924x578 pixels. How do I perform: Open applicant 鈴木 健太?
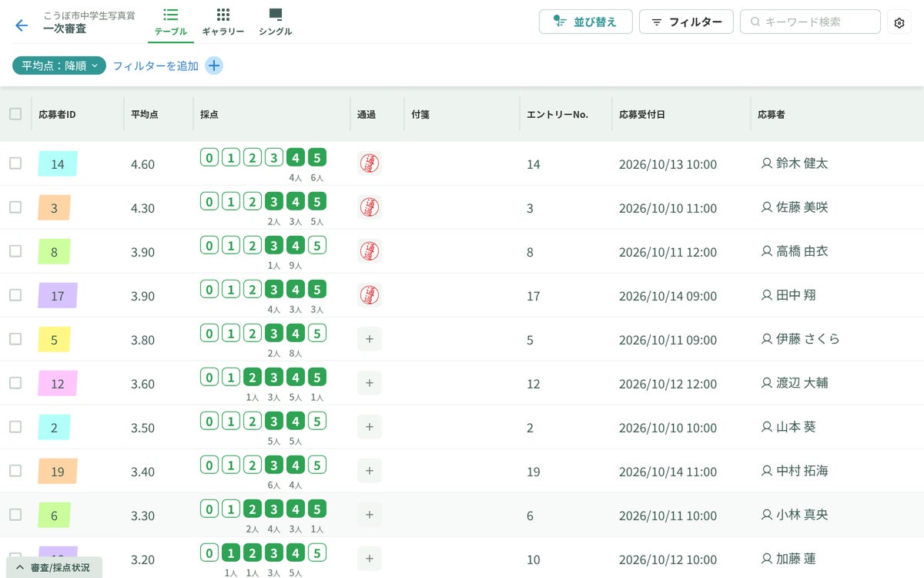click(x=802, y=163)
